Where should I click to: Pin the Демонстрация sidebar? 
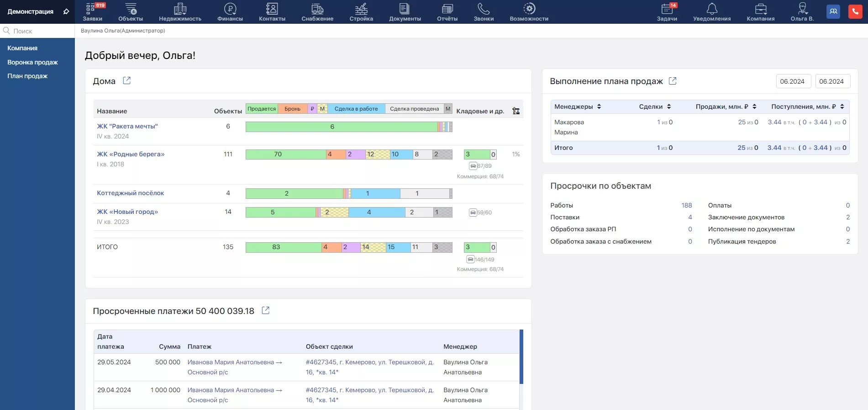click(66, 11)
